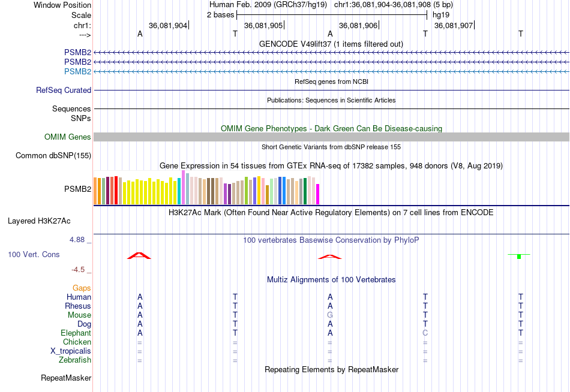
Task: Click the Mouse G mismatch base
Action: coord(330,315)
